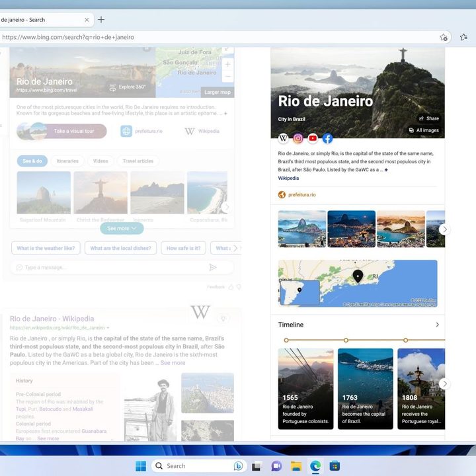This screenshot has height=476, width=476.
Task: Click the Share button on Rio image
Action: [429, 118]
